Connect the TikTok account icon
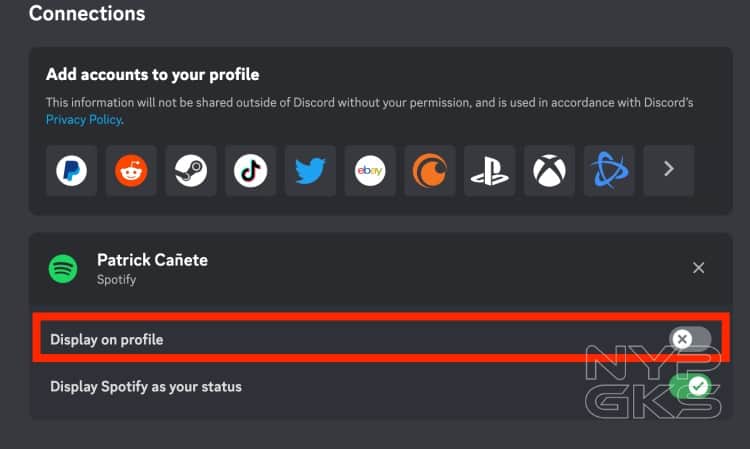The image size is (750, 449). [251, 171]
